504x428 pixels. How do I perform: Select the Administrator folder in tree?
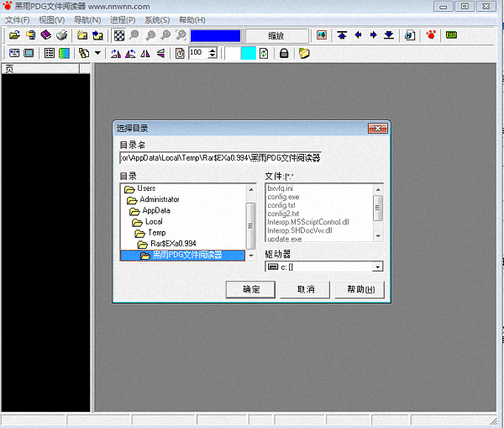tap(159, 199)
